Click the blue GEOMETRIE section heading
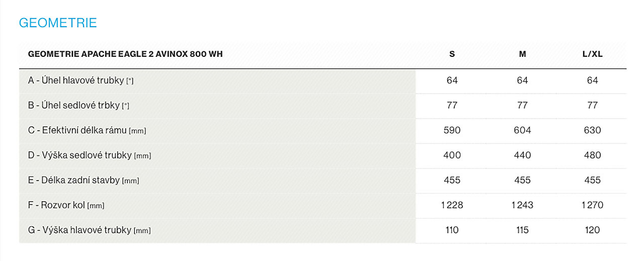 coord(58,23)
